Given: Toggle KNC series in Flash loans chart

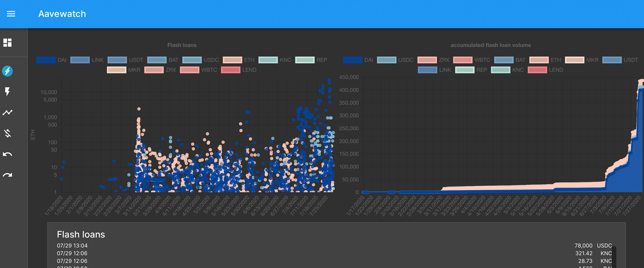Looking at the screenshot, I should click(x=274, y=60).
